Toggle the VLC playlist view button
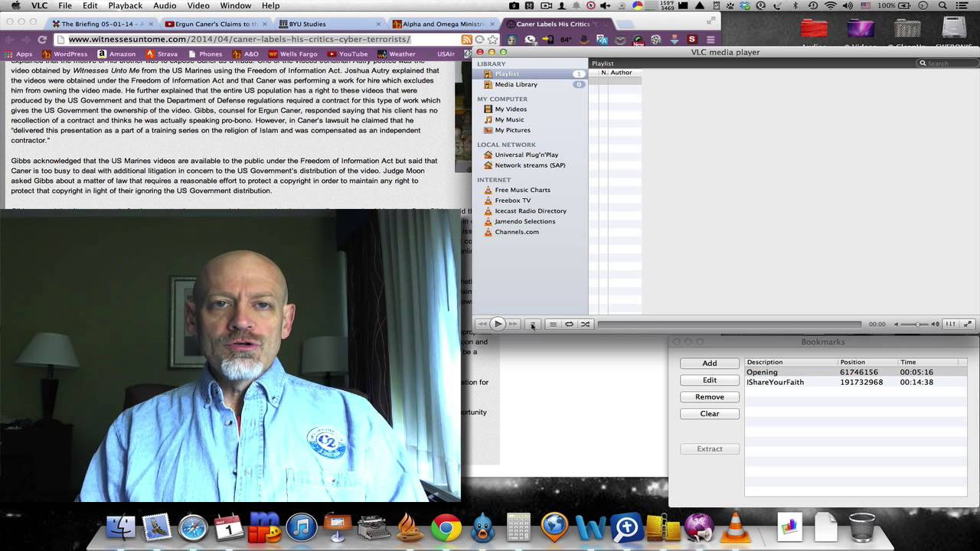This screenshot has width=980, height=551. coord(553,324)
